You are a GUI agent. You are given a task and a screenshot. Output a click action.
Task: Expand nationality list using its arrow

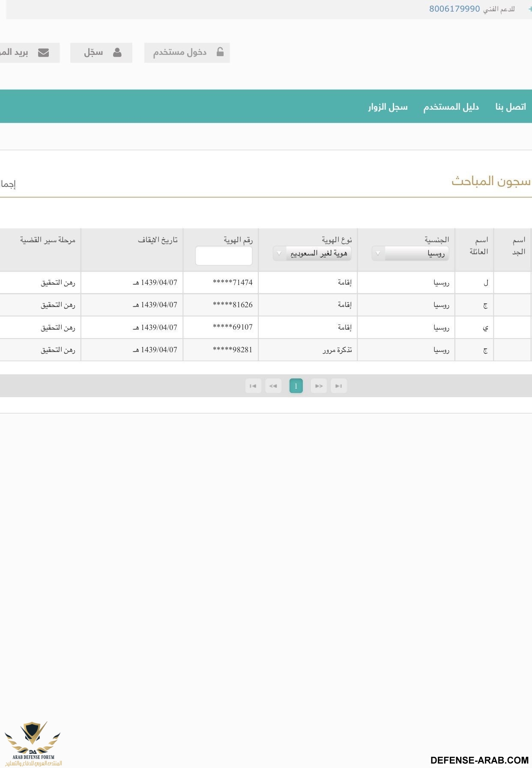[x=378, y=254]
